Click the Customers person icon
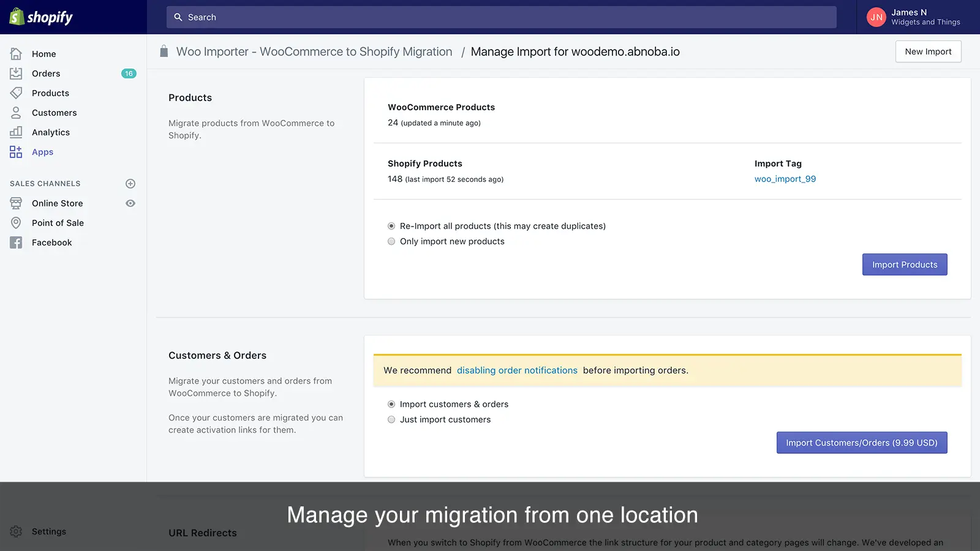 tap(16, 113)
